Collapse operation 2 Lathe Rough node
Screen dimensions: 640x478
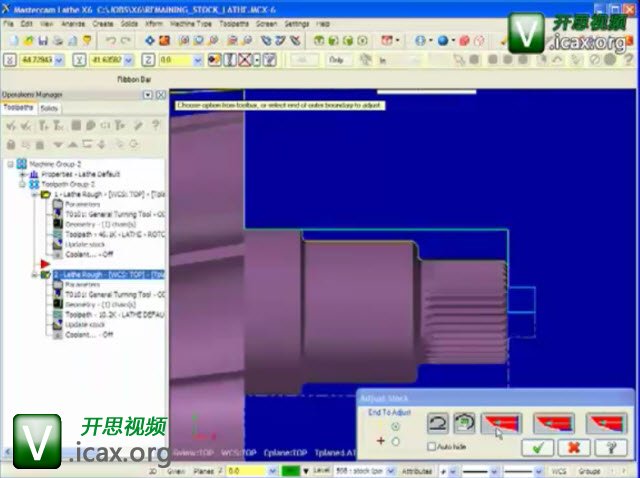(x=36, y=275)
